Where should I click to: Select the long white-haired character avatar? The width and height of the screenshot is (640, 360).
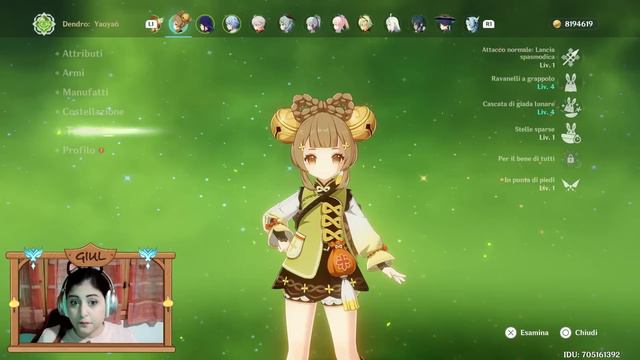pos(392,24)
